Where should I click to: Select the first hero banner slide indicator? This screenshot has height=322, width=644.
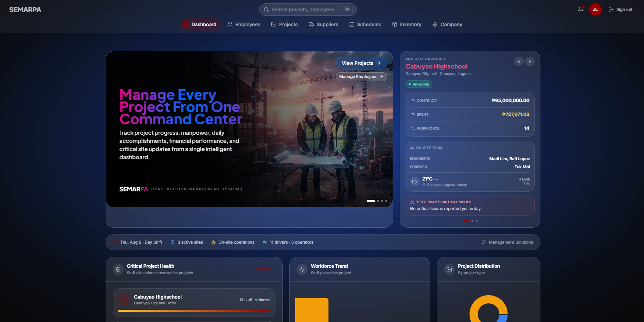pyautogui.click(x=371, y=201)
